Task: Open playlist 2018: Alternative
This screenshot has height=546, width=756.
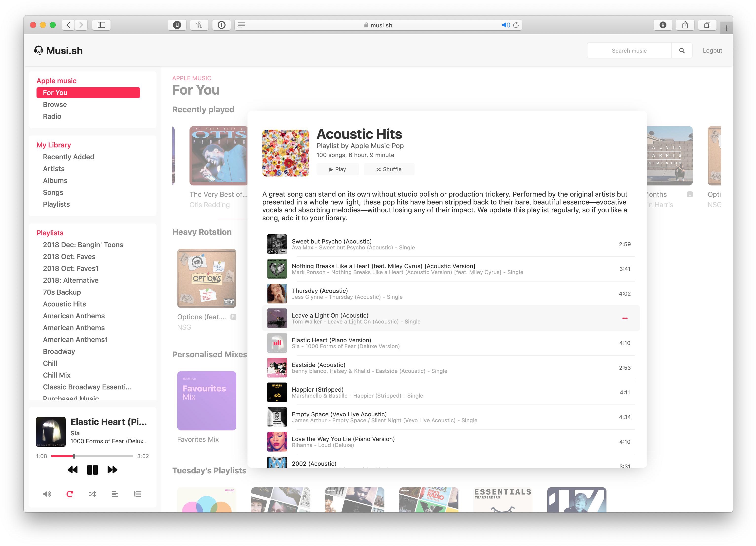Action: (71, 280)
